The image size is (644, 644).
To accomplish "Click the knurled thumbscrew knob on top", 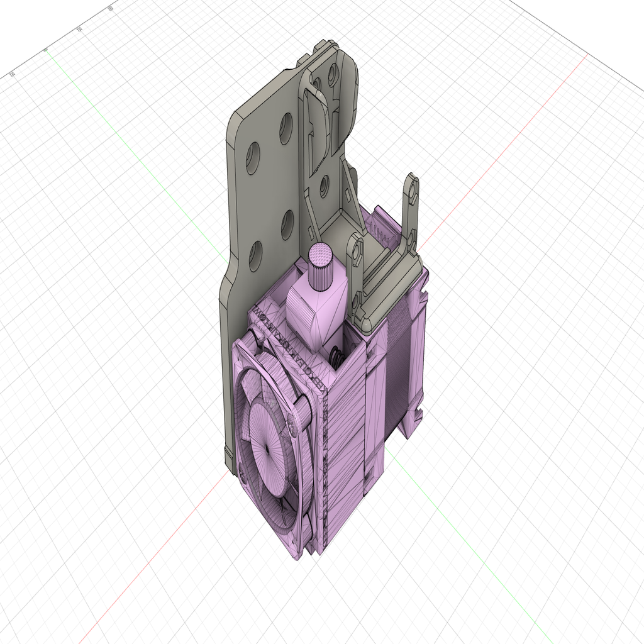I will pos(320,266).
